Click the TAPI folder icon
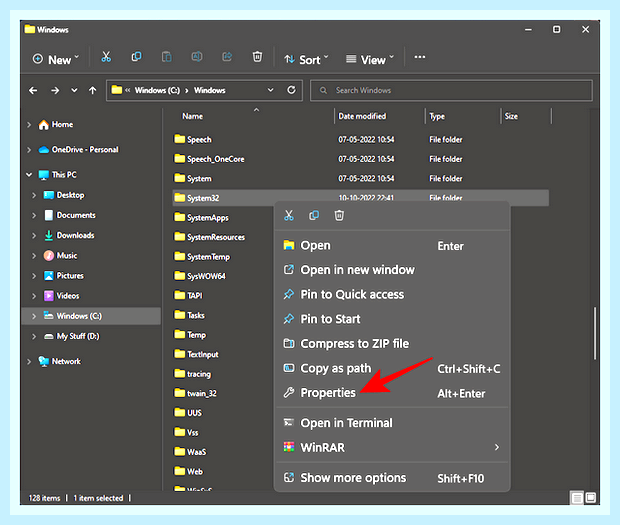 tap(180, 295)
